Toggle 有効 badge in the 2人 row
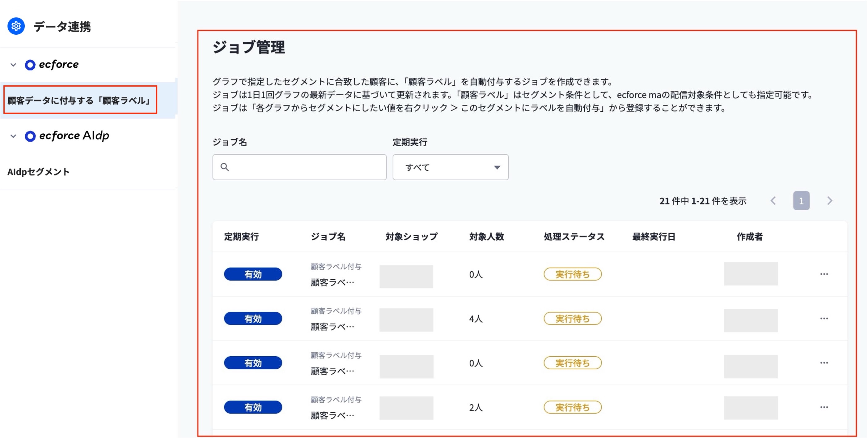Viewport: 868px width, 438px height. pos(253,407)
